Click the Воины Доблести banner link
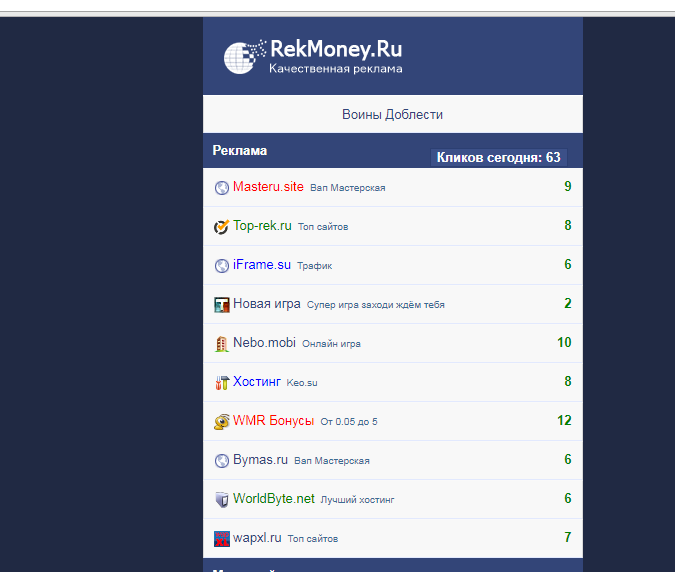 coord(392,115)
